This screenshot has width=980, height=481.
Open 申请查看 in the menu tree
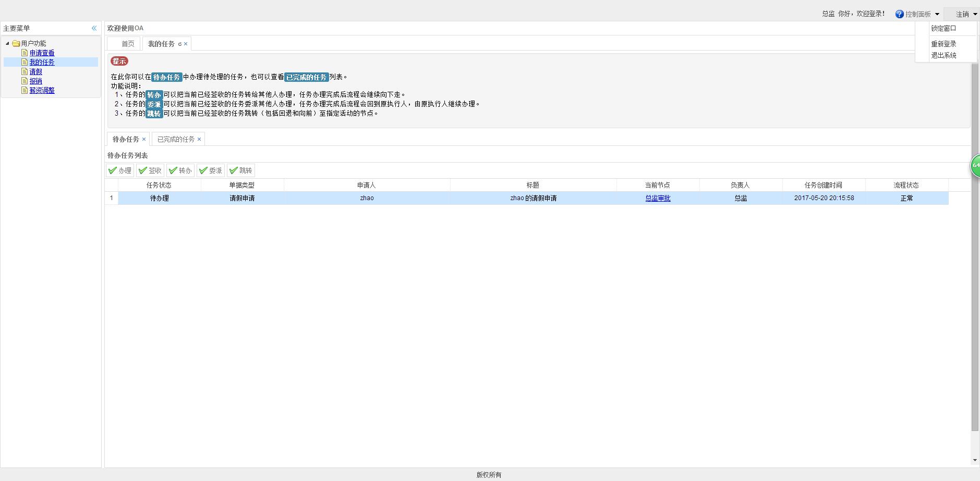click(42, 53)
